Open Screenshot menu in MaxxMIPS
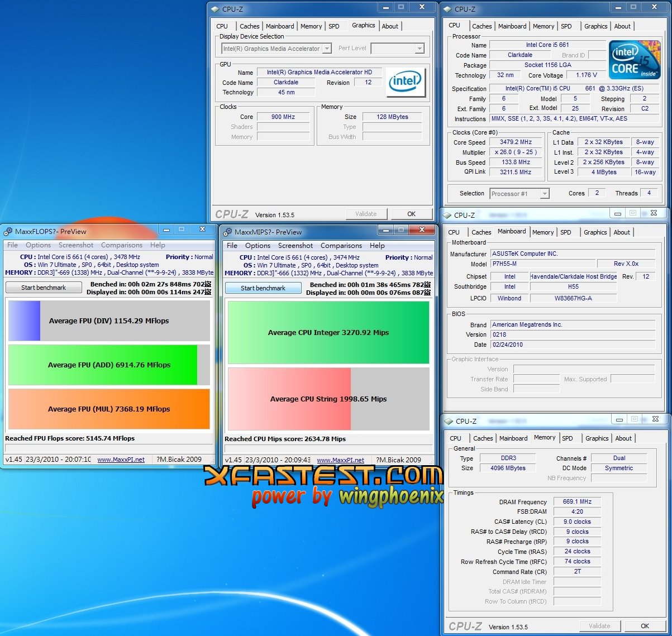 point(296,246)
